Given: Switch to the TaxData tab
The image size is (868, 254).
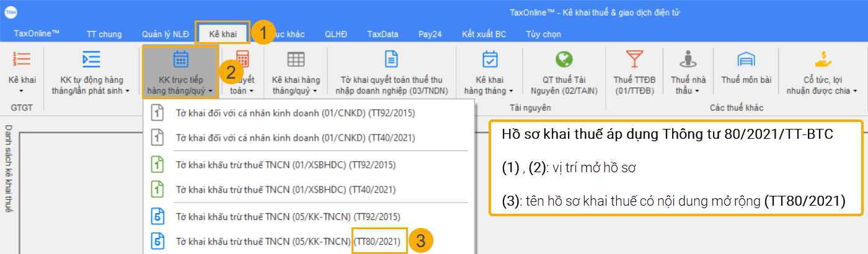Looking at the screenshot, I should (x=383, y=34).
